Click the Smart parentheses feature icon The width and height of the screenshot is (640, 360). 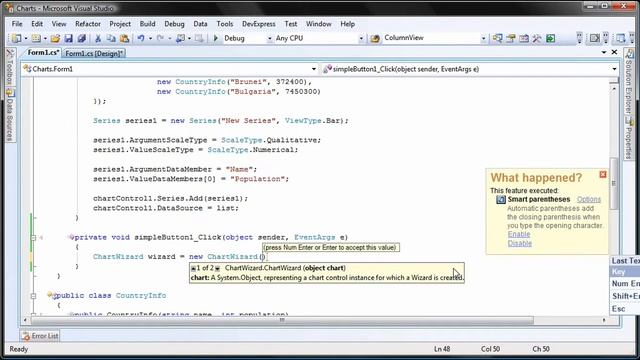501,200
